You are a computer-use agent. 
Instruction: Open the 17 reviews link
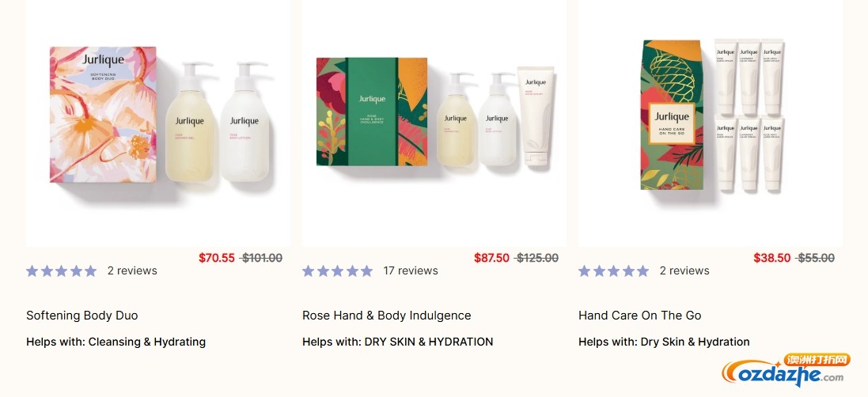pos(411,270)
